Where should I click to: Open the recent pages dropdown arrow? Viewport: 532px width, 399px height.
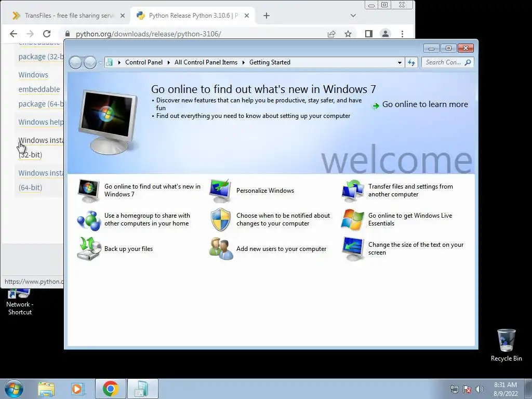[x=100, y=62]
